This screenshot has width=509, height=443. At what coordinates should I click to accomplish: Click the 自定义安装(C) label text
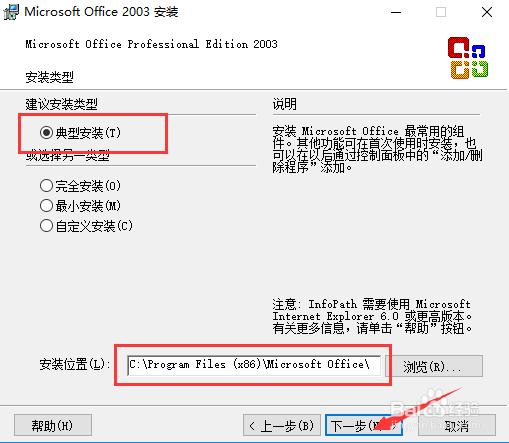coord(94,226)
